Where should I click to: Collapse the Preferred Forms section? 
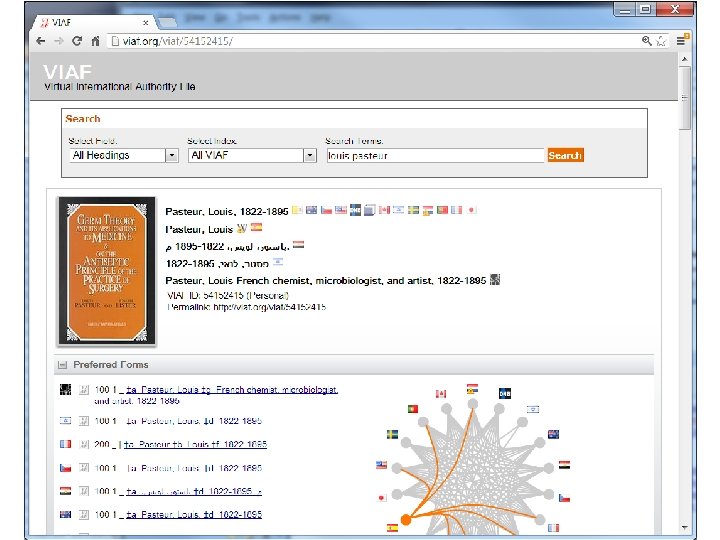pos(62,365)
